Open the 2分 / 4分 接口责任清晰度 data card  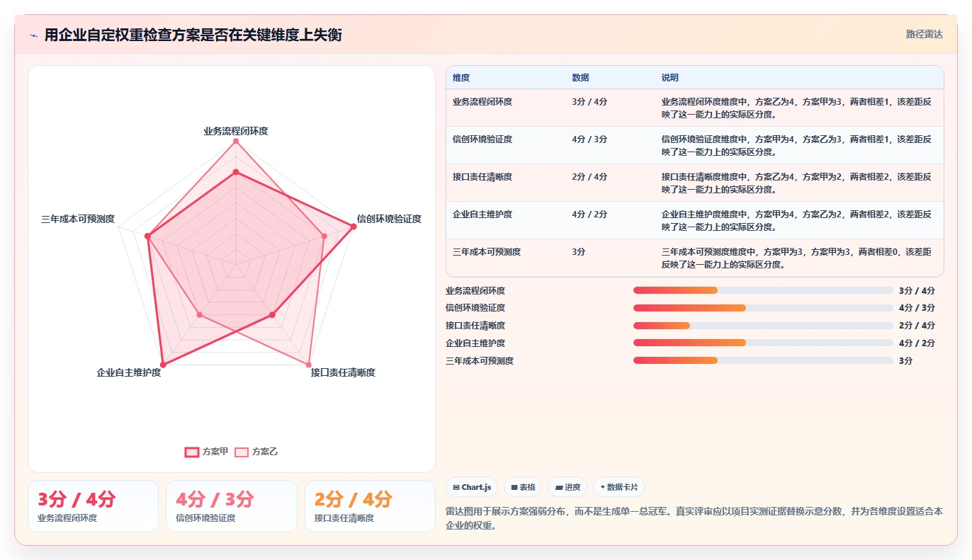pos(370,506)
